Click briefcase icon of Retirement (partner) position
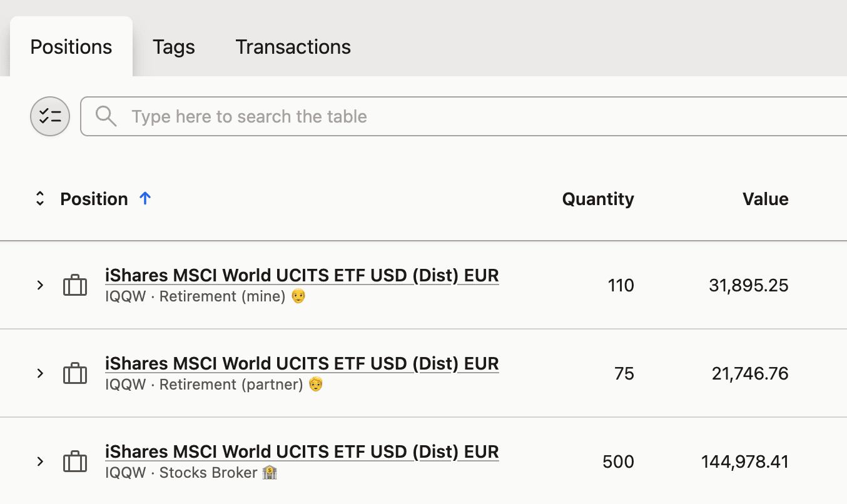 [75, 374]
